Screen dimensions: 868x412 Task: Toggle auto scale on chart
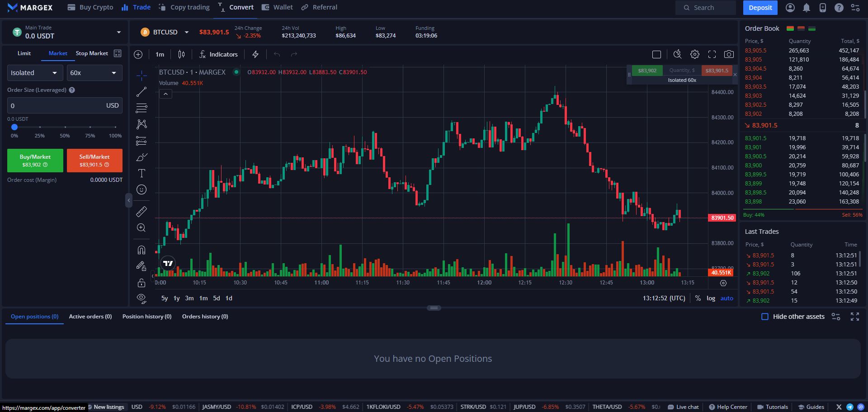point(726,298)
